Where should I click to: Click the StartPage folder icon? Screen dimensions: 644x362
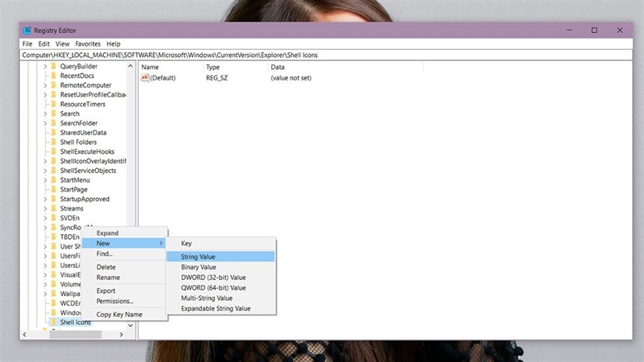(53, 189)
